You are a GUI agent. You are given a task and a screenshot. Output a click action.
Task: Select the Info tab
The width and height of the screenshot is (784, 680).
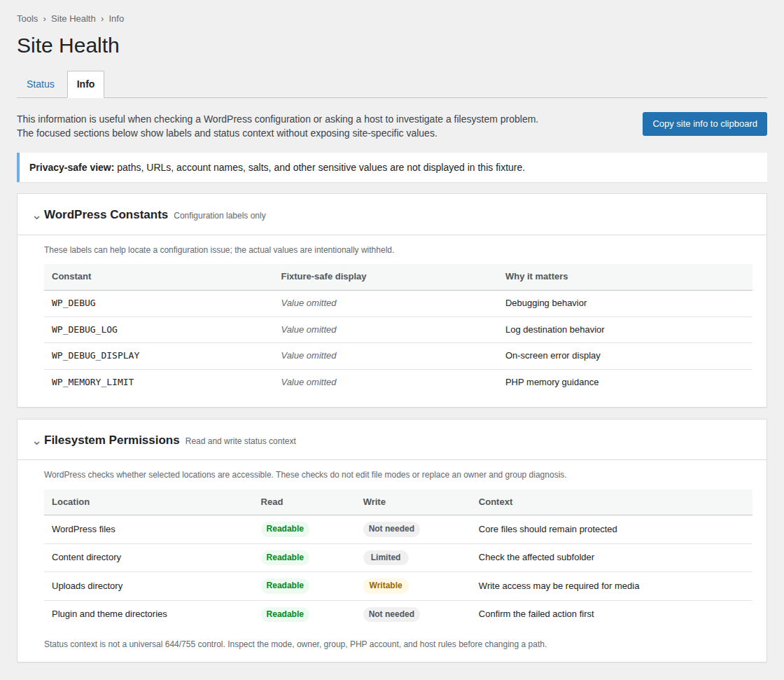click(85, 84)
